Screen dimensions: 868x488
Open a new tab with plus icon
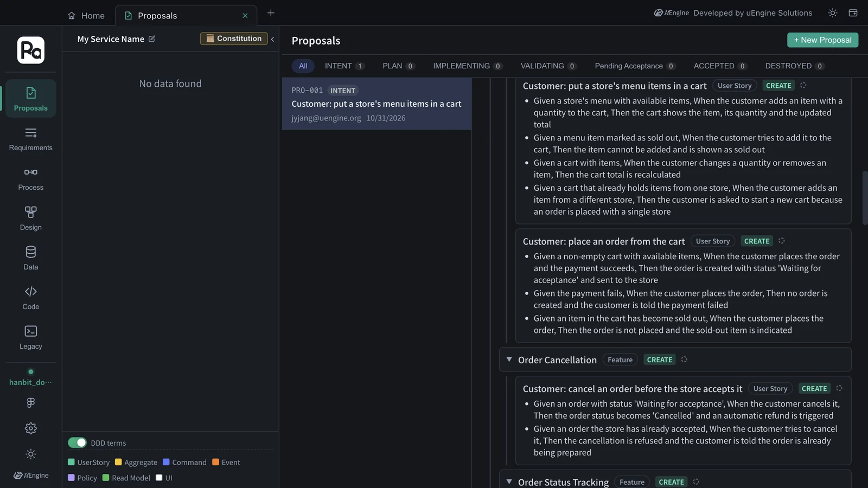(x=271, y=13)
